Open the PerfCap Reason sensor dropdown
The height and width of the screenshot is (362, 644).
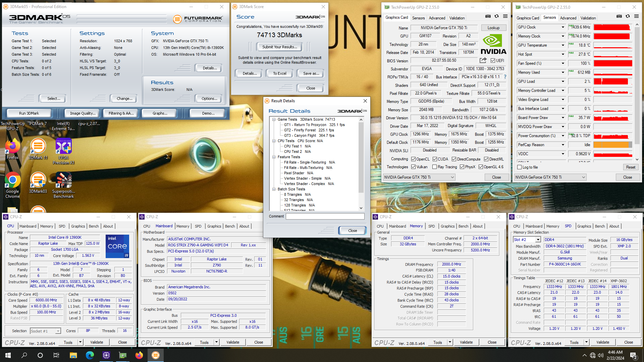point(563,145)
